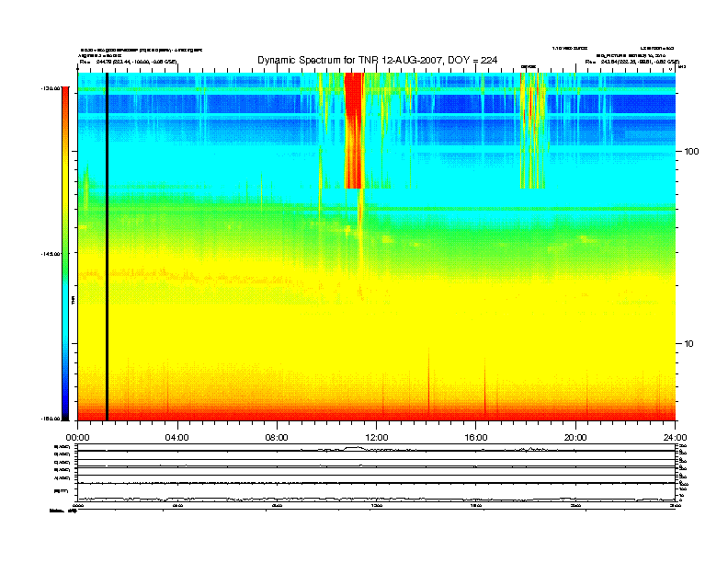Screen dimensions: 728x563
Task: Click the 10 frequency axis label
Action: [689, 344]
